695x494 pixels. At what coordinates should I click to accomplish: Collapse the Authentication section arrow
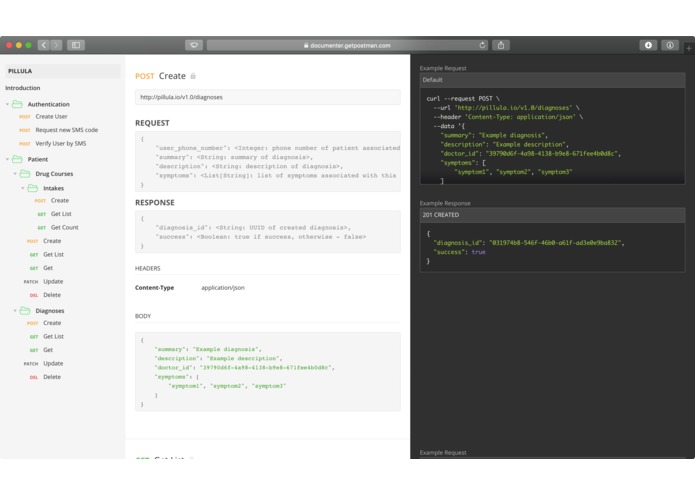click(8, 104)
